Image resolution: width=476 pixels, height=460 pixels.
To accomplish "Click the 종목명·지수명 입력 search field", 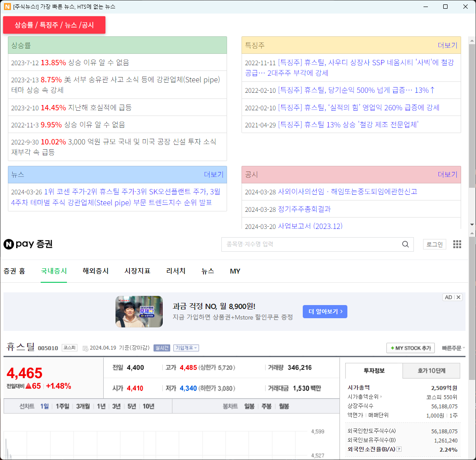I will click(312, 244).
